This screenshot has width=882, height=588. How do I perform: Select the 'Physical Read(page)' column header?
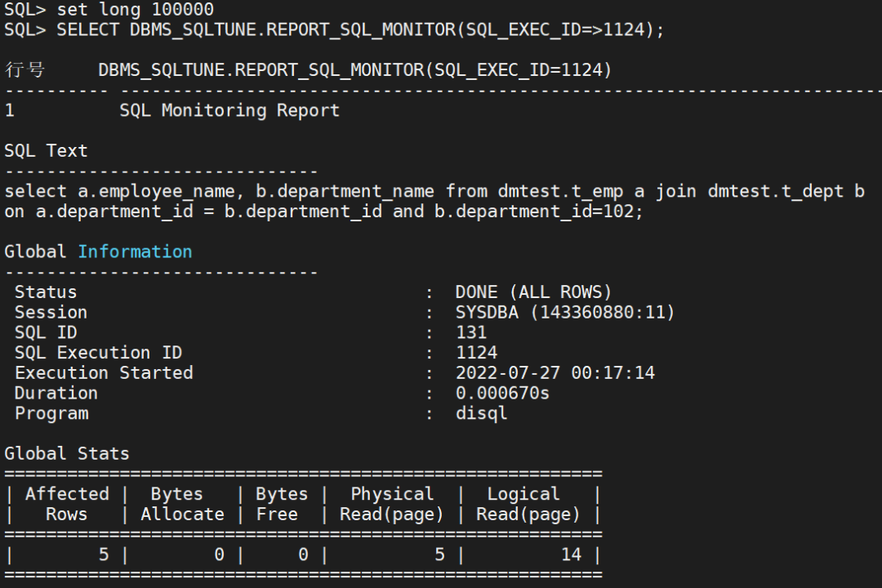click(x=392, y=504)
